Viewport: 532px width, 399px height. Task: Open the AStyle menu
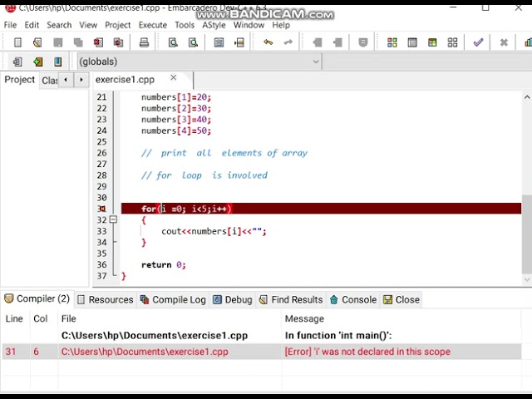[214, 25]
